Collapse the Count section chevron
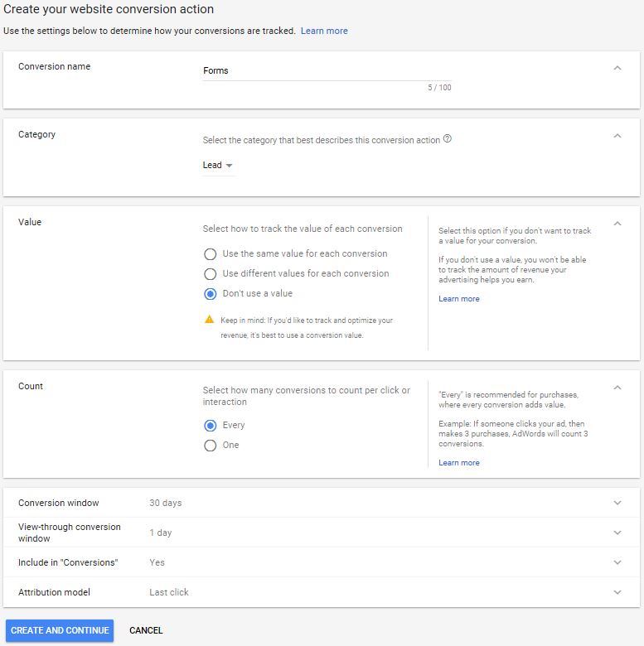Image resolution: width=644 pixels, height=646 pixels. (x=617, y=388)
